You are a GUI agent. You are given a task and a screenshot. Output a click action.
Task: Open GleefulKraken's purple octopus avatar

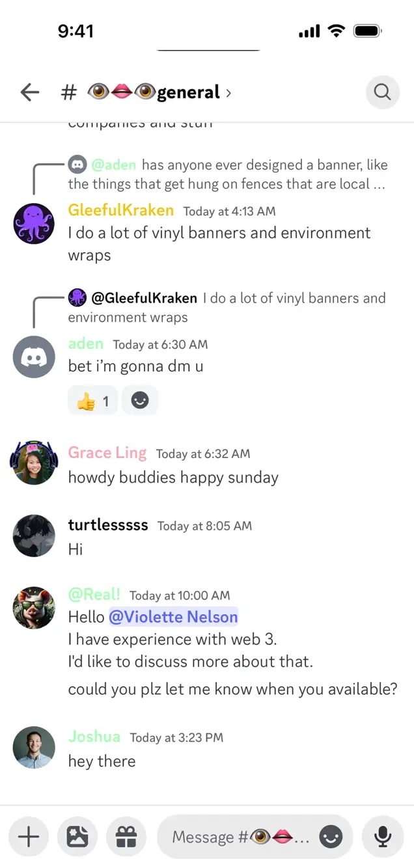coord(34,223)
